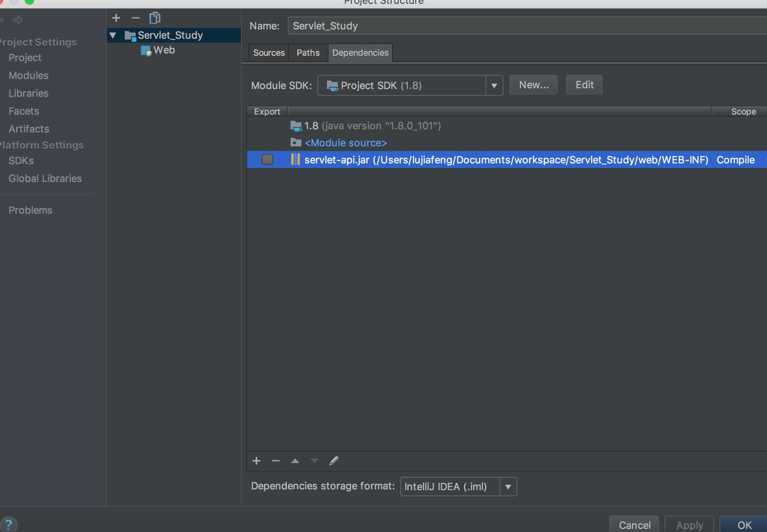This screenshot has height=532, width=767.
Task: Toggle the export checkbox for servlet-api.jar
Action: tap(267, 160)
